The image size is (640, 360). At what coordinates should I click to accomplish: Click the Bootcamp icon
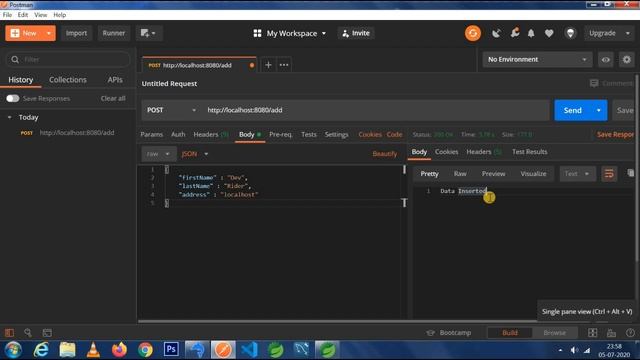(430, 333)
